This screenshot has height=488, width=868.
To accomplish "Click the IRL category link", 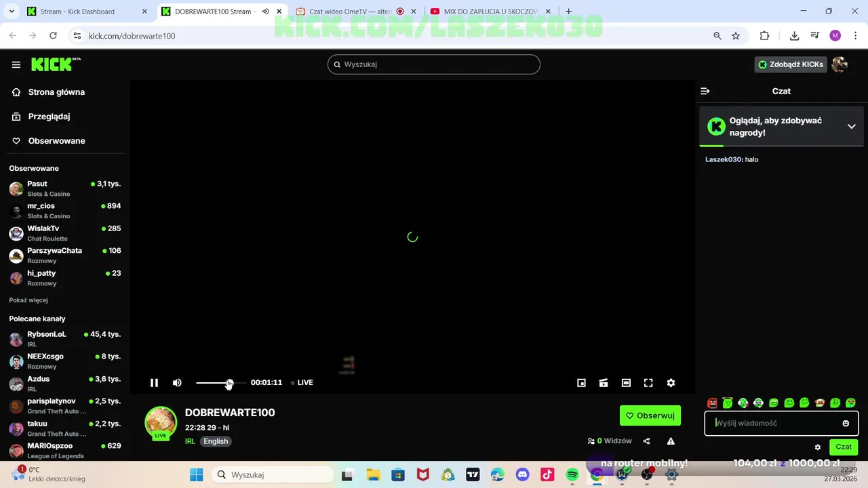I will 190,441.
